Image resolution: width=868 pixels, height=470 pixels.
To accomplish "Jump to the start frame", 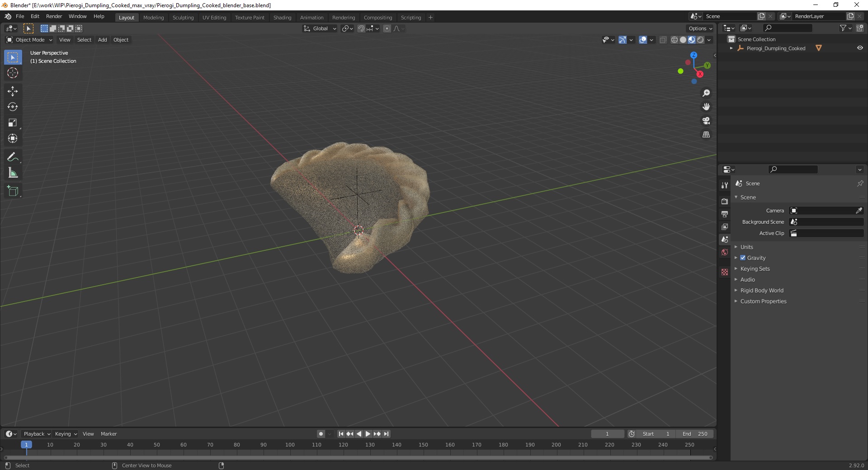I will click(x=341, y=434).
